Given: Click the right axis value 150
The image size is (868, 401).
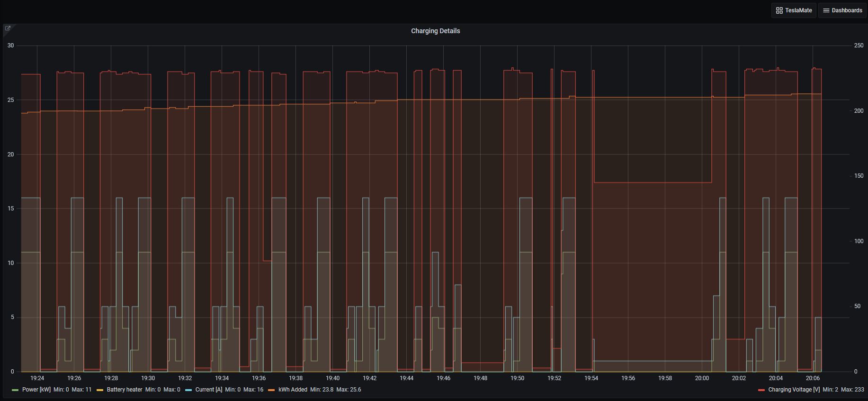Looking at the screenshot, I should pos(859,176).
